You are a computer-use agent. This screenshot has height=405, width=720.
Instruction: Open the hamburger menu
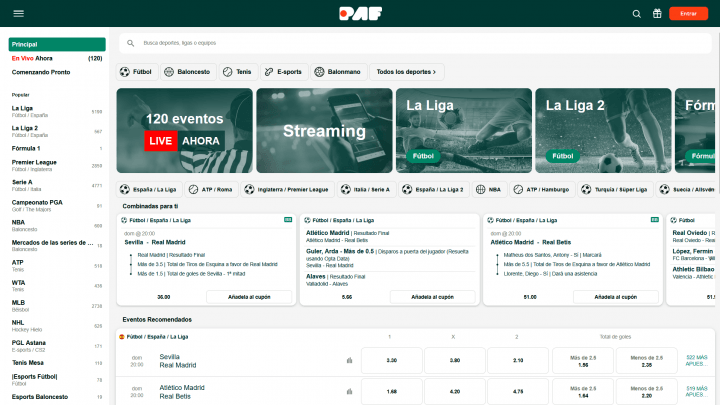tap(18, 13)
